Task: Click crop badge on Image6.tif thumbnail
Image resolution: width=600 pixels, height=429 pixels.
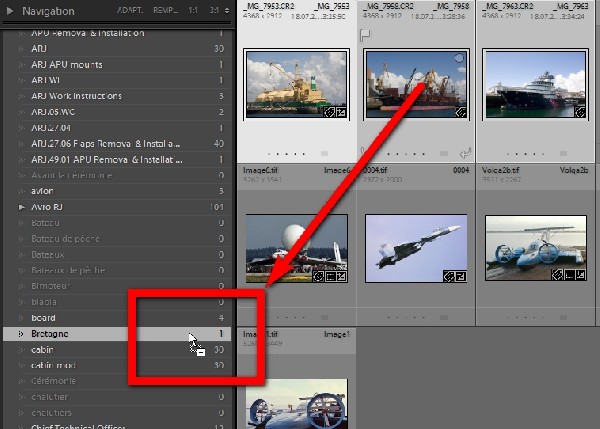Action: coord(330,276)
